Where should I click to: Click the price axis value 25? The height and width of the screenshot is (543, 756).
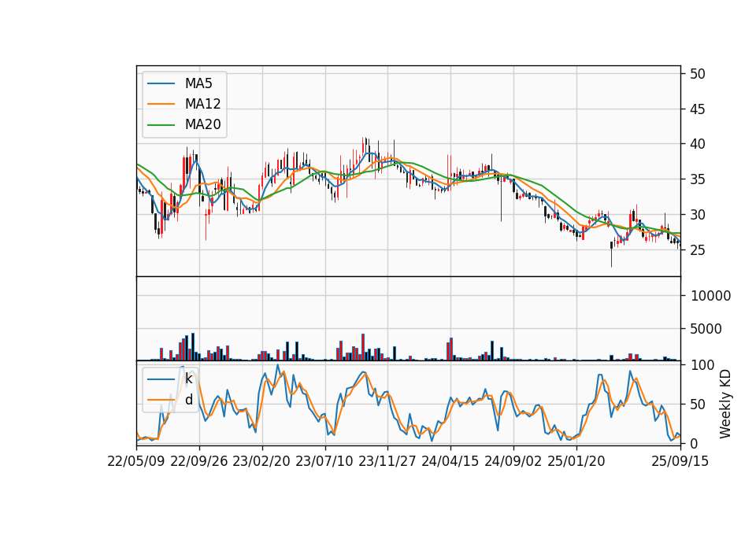coord(698,250)
